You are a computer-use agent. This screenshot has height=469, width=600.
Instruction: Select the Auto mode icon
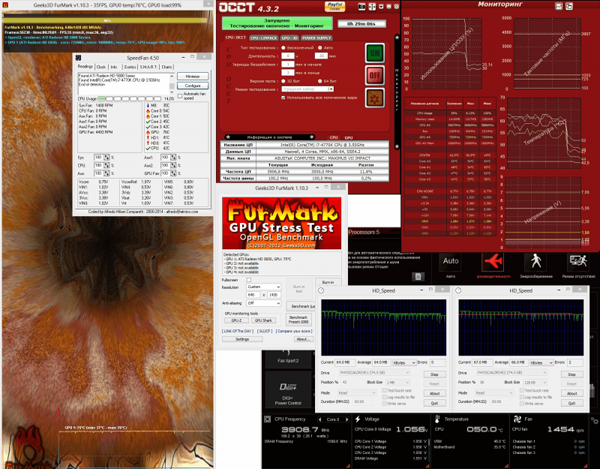pos(450,261)
